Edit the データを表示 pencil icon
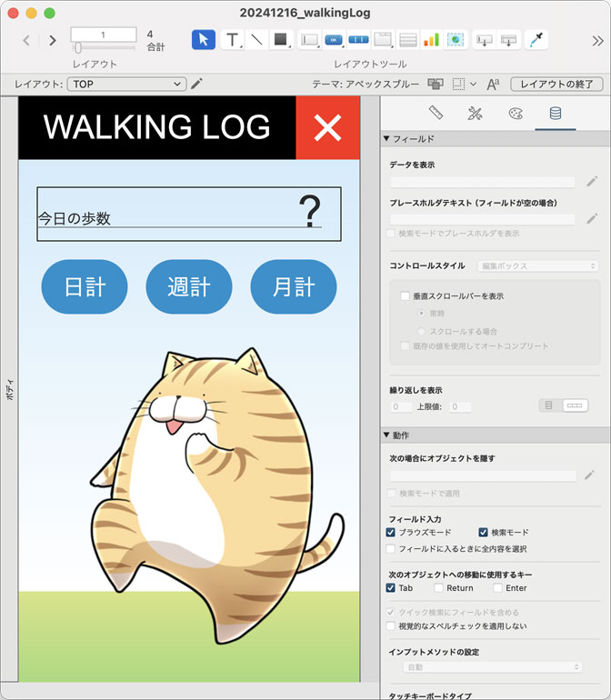 coord(592,181)
